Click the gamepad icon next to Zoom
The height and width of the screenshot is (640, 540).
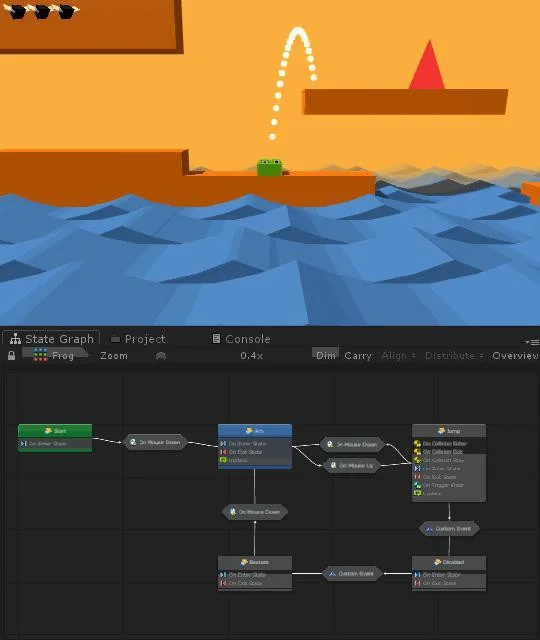(161, 356)
